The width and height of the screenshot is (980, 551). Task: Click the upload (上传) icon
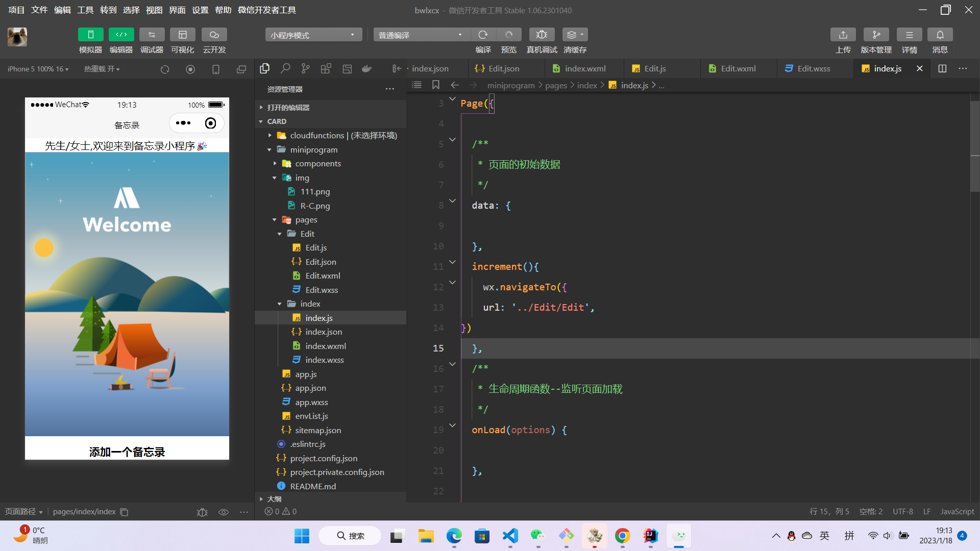pyautogui.click(x=843, y=35)
